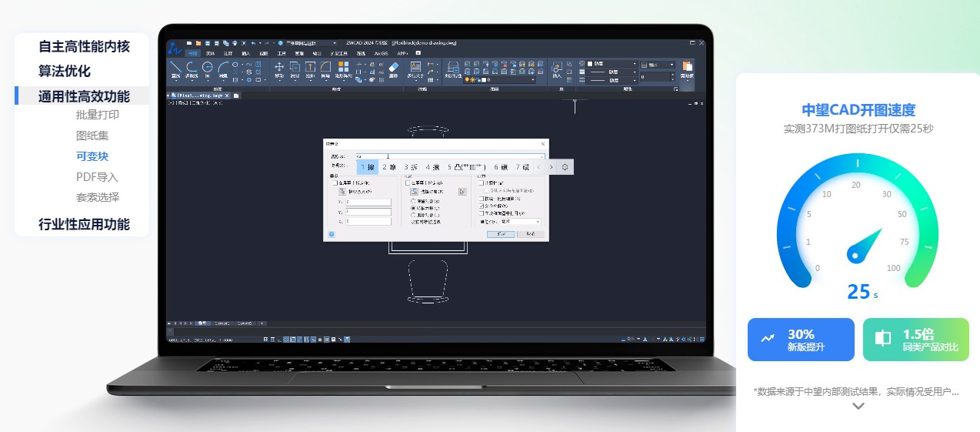The image size is (980, 432).
Task: Select the Stretch tool in the ribbon
Action: click(x=310, y=69)
